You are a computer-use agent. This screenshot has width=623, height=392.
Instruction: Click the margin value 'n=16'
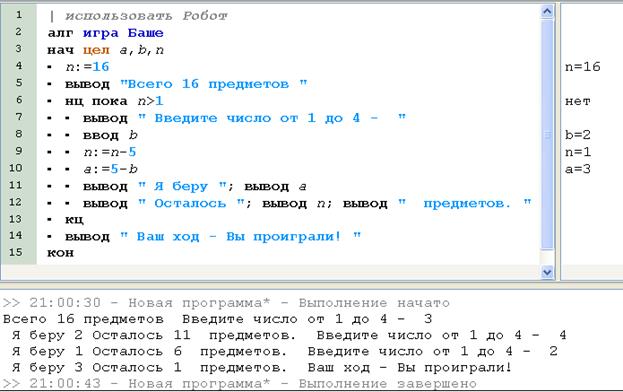click(x=582, y=67)
